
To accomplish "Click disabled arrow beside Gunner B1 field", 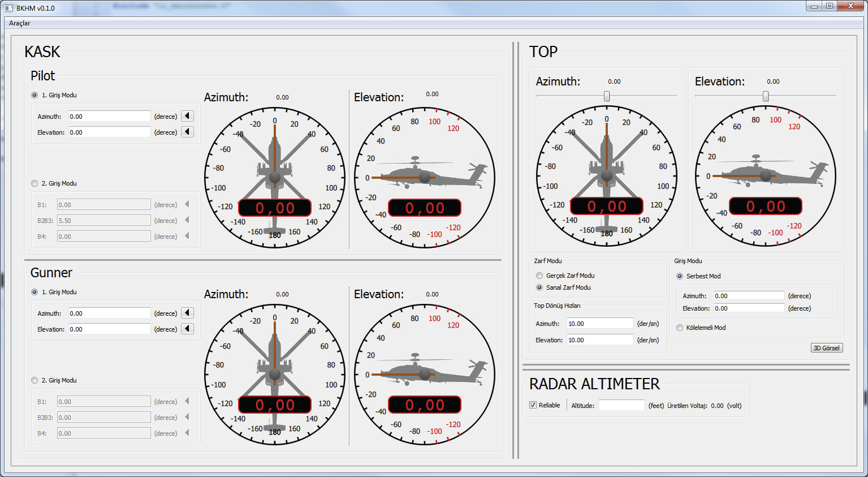I will point(187,401).
